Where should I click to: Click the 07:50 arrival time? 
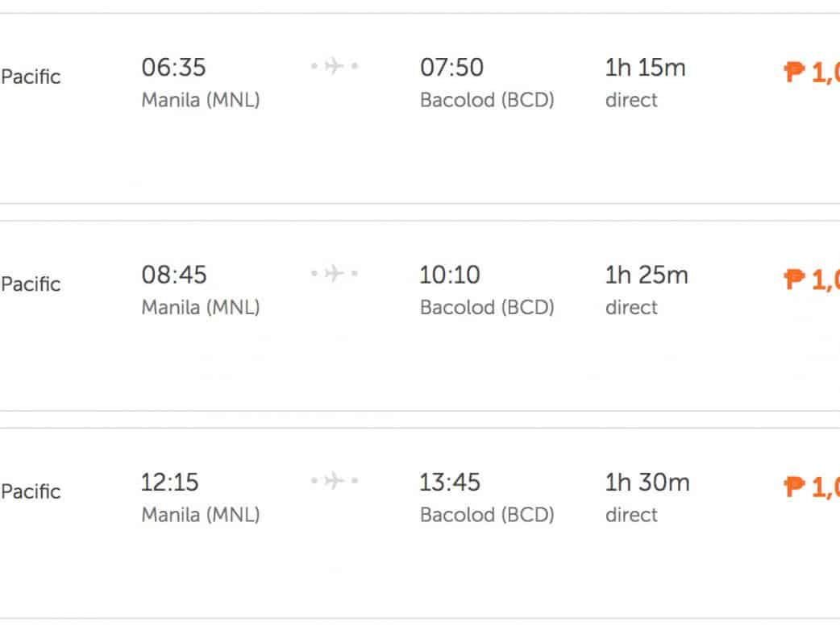[x=451, y=68]
